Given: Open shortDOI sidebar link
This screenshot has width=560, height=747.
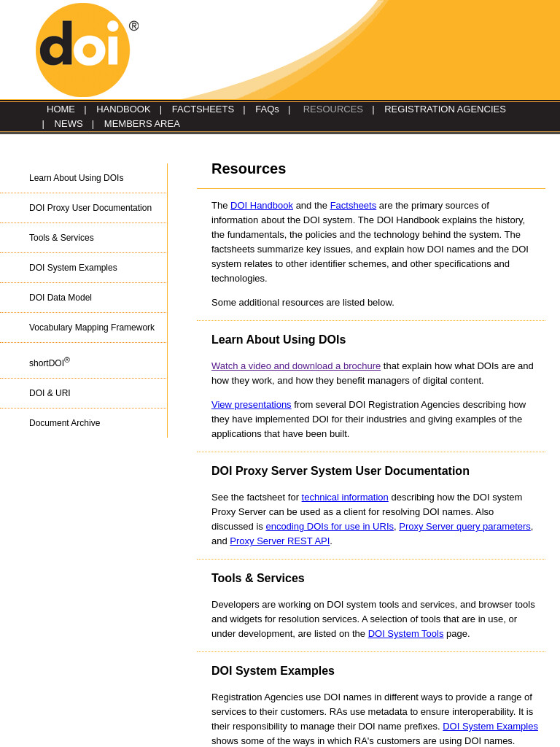Looking at the screenshot, I should [50, 362].
